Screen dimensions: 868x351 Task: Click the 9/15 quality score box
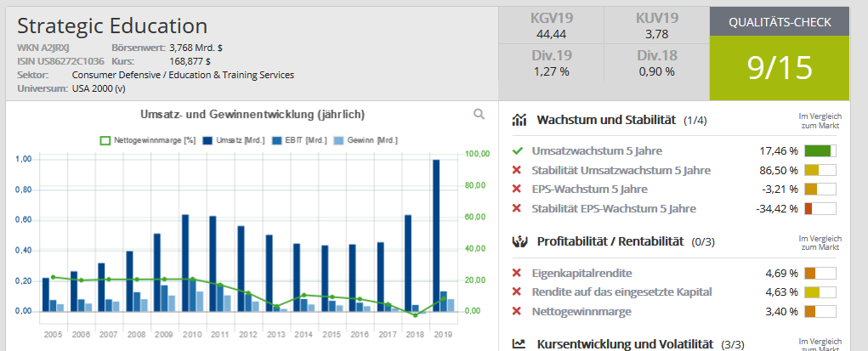point(780,68)
